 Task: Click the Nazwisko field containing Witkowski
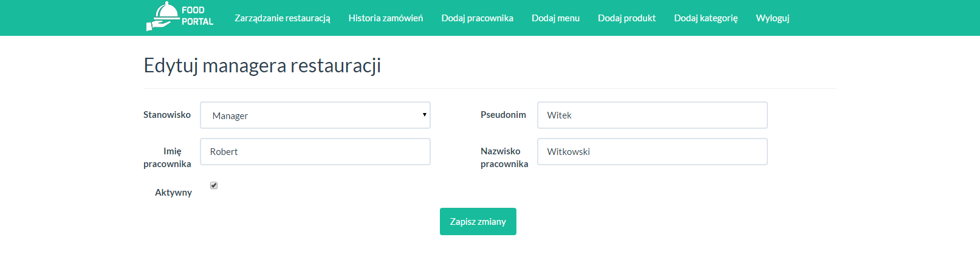(653, 152)
